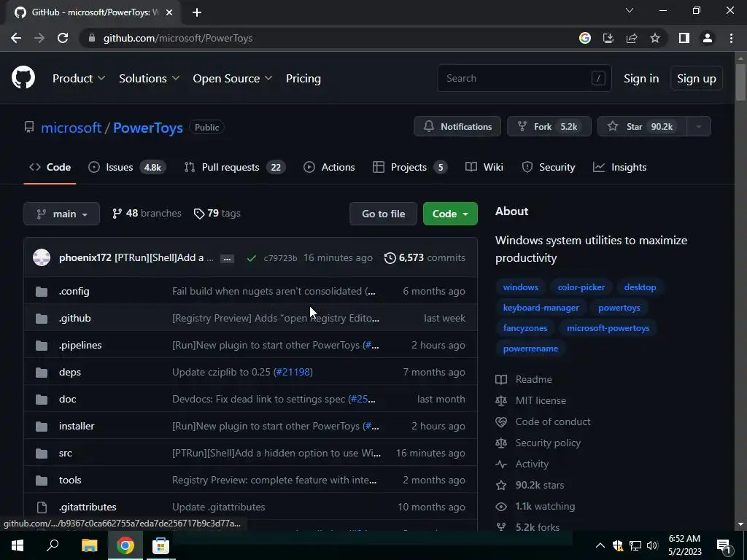The image size is (747, 560).
Task: Switch to the Insights tab
Action: (620, 167)
